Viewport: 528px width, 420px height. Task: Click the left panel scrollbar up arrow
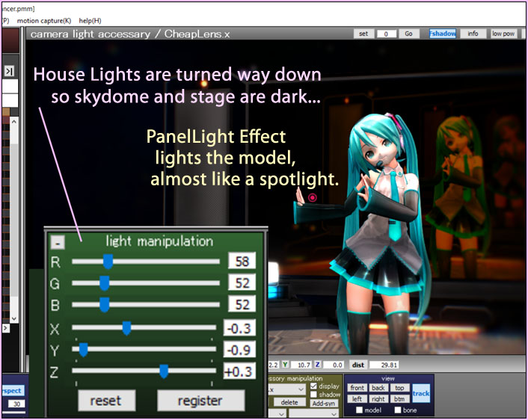tap(14, 122)
